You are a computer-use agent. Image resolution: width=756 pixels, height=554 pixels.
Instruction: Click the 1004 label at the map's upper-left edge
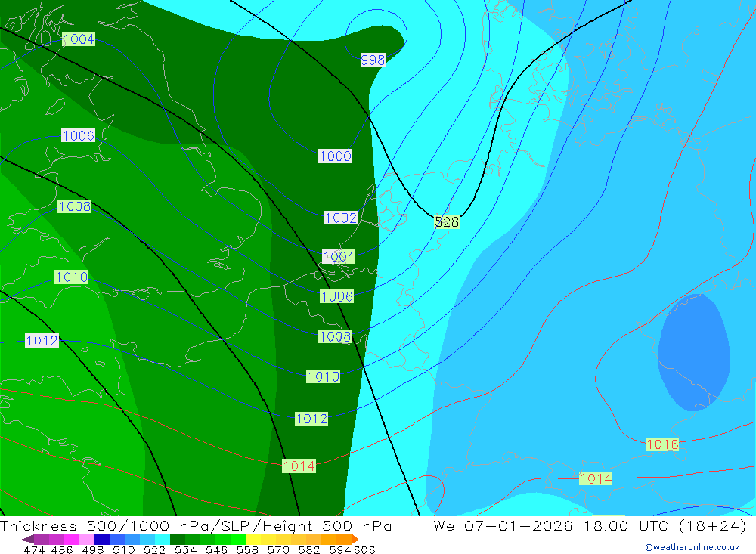pos(79,39)
